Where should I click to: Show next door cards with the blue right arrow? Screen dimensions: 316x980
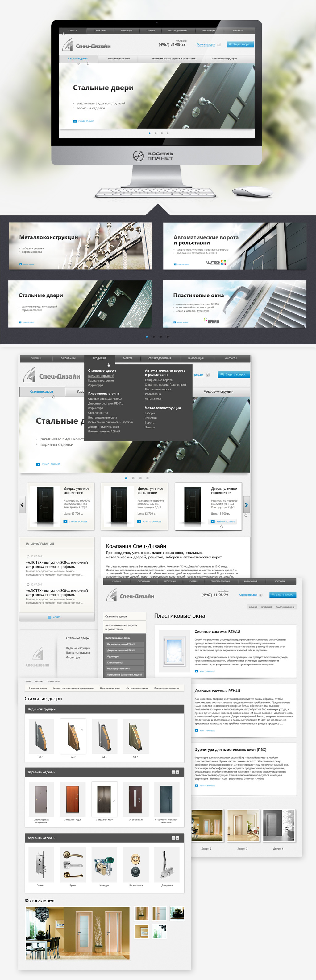pos(247,505)
